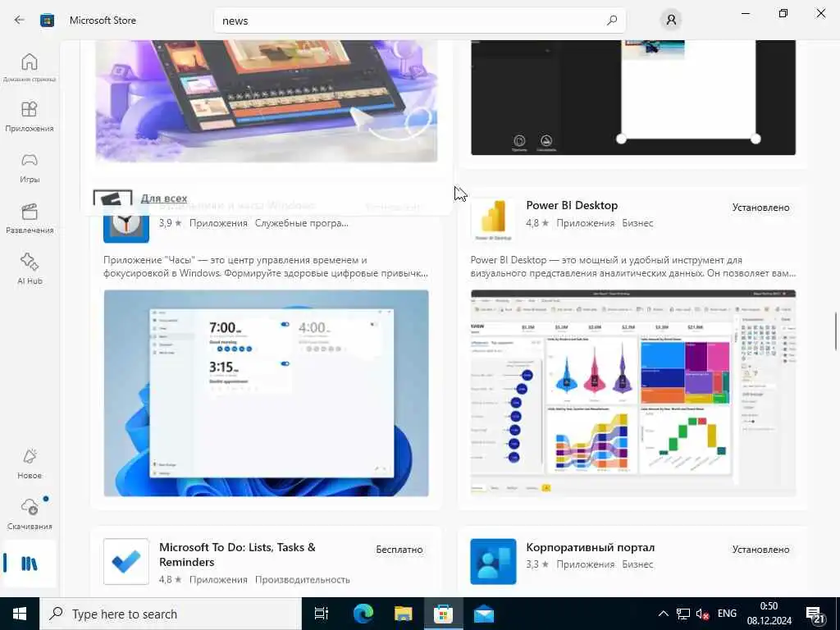Open Скачивания in the sidebar
Image resolution: width=840 pixels, height=630 pixels.
tap(30, 515)
